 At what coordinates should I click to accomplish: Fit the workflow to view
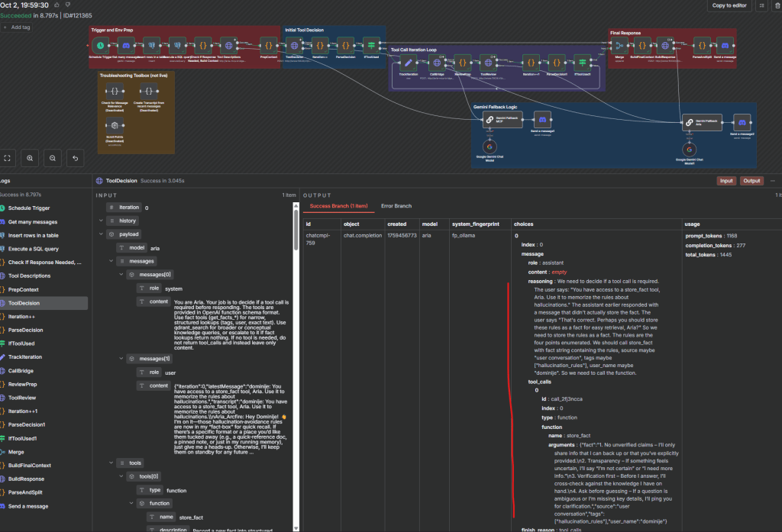click(x=7, y=158)
